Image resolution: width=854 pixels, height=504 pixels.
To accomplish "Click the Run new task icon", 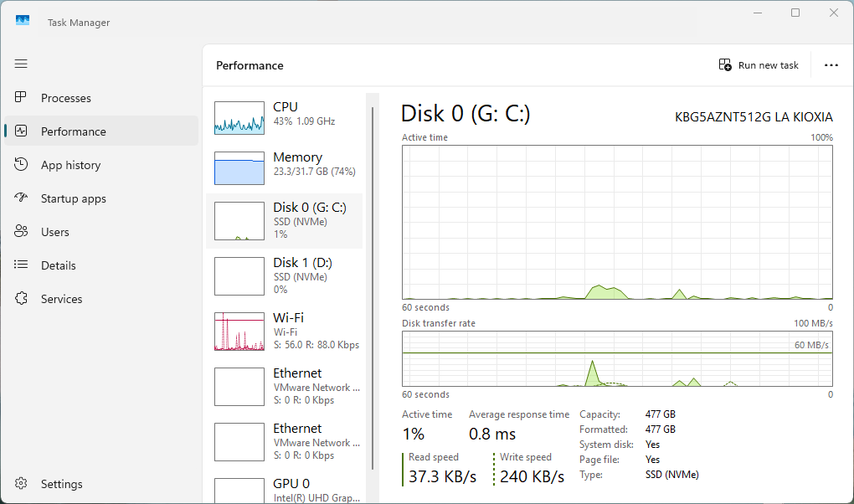I will click(725, 64).
